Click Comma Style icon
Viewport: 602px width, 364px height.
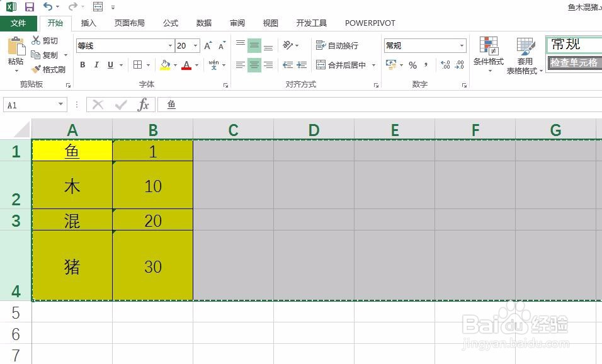point(426,65)
